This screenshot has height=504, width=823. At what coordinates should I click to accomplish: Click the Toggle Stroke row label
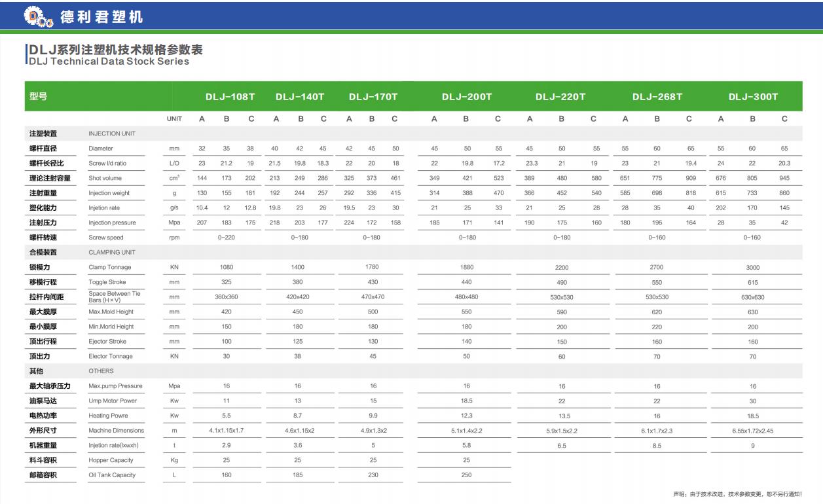(107, 282)
